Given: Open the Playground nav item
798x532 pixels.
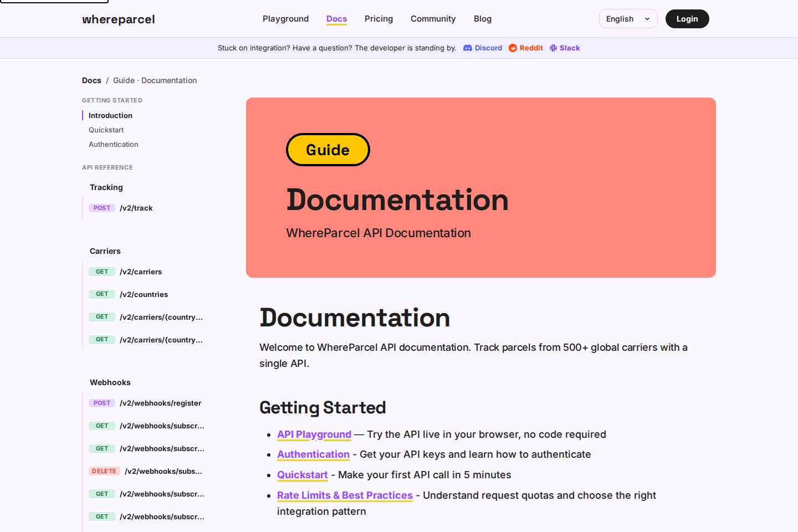Looking at the screenshot, I should (x=285, y=19).
